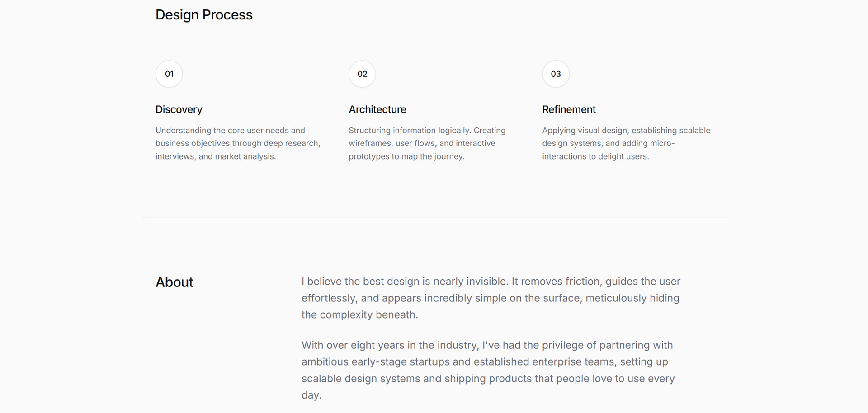Click the paragraph starting 'I believe the best design'
Image resolution: width=868 pixels, height=413 pixels.
point(491,298)
